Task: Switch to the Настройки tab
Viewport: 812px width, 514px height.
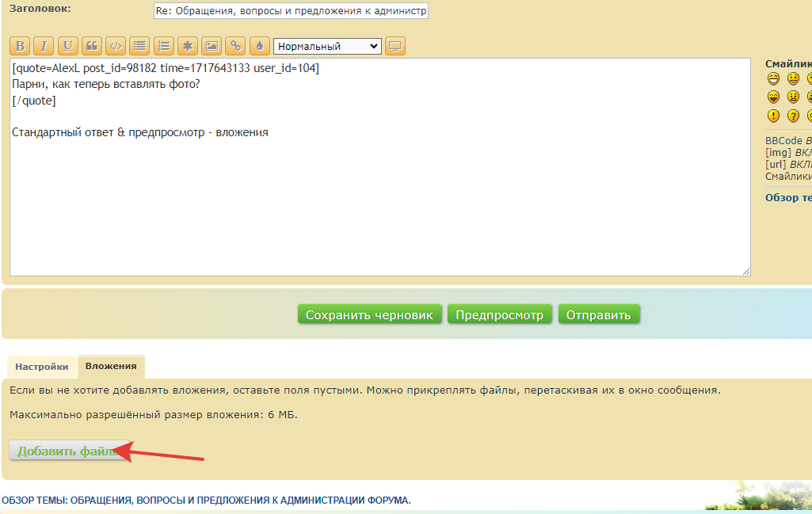Action: [x=42, y=367]
